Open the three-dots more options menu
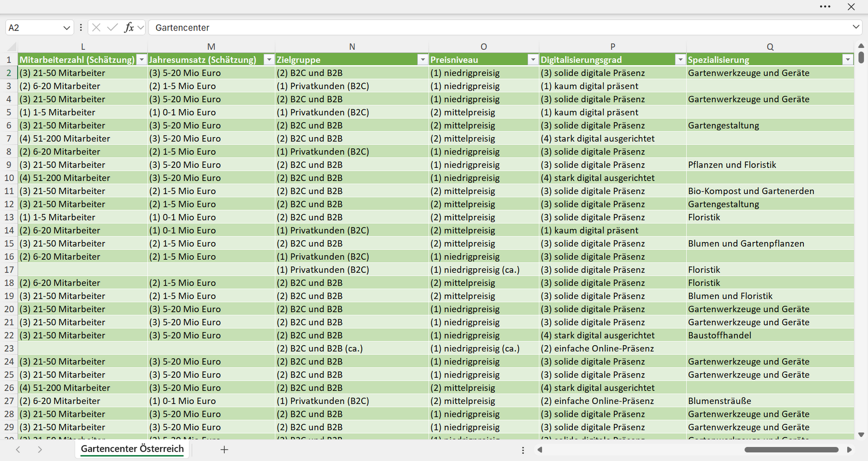Screen dimensions: 868x461 pyautogui.click(x=825, y=7)
